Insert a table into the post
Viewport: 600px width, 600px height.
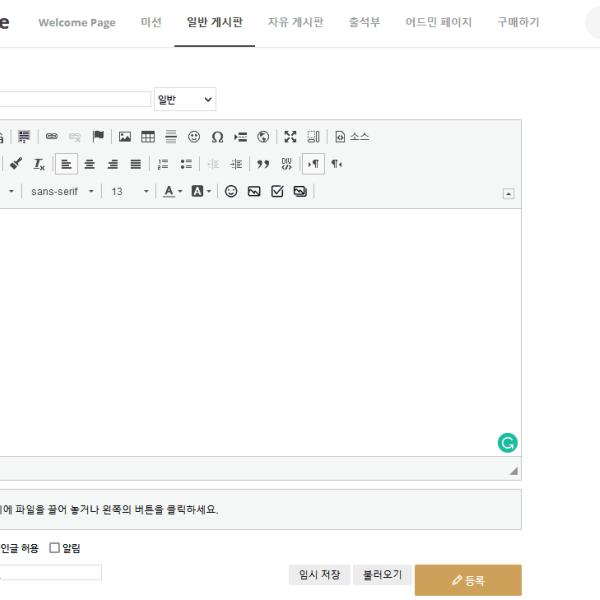(147, 137)
